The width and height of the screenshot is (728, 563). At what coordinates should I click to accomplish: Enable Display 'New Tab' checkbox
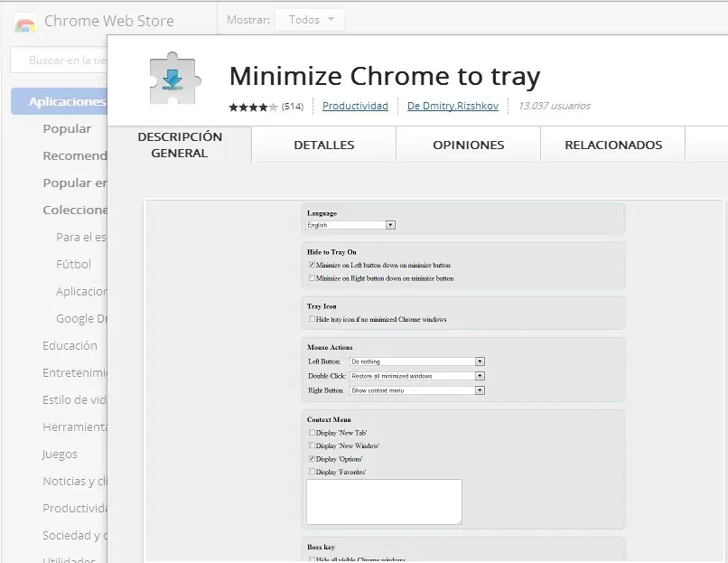tap(312, 433)
